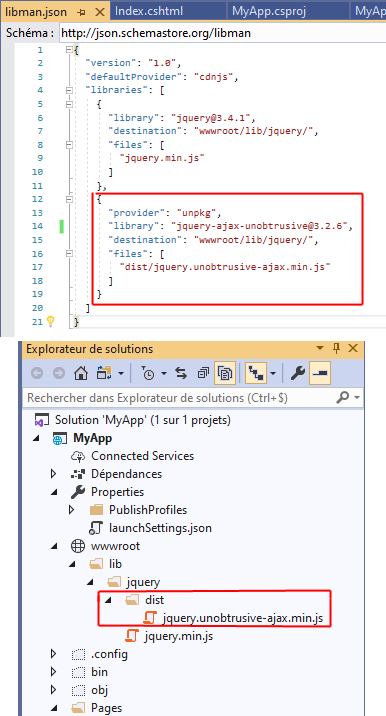Collapse the files array at line 8
386x716 pixels.
pos(69,145)
